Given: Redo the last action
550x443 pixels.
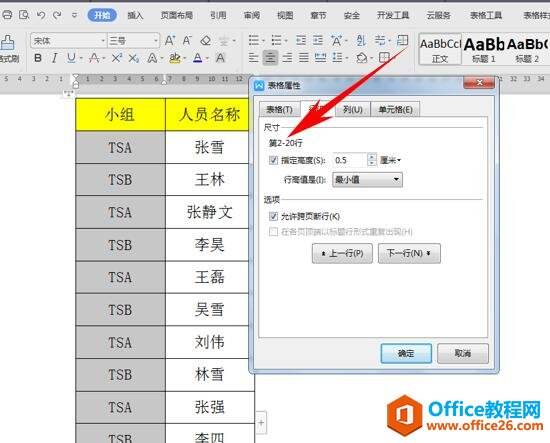Looking at the screenshot, I should (57, 15).
